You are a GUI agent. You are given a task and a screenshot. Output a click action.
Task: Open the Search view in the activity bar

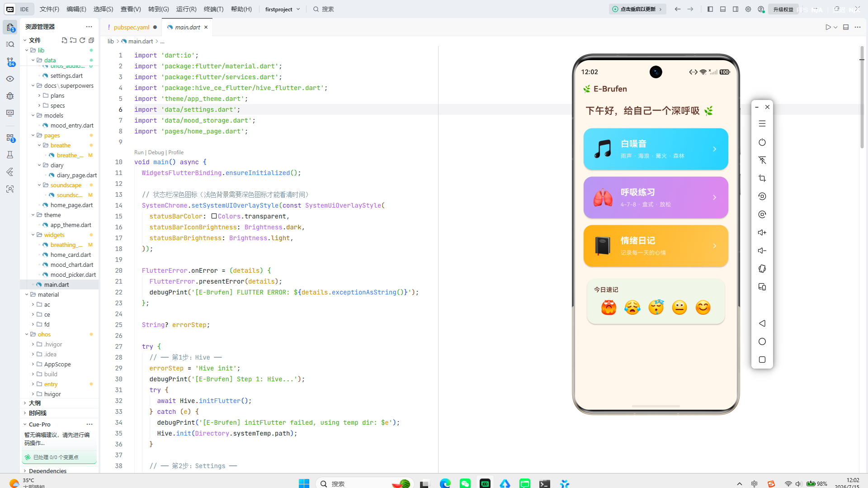[10, 44]
